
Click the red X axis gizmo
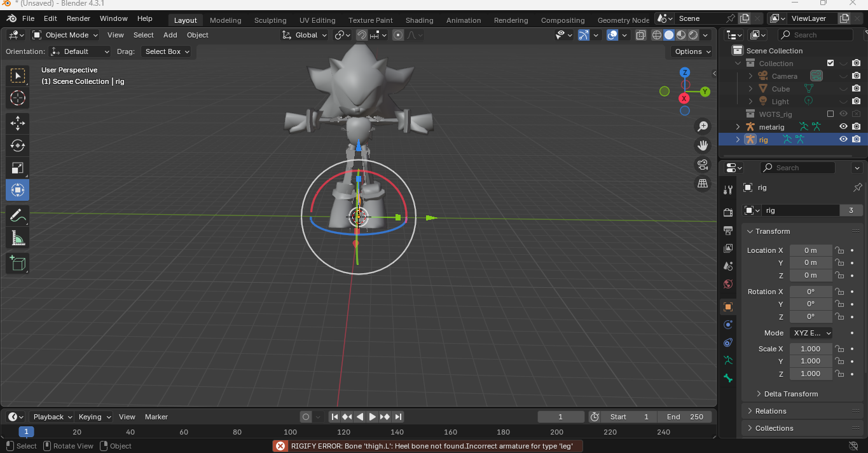click(684, 98)
